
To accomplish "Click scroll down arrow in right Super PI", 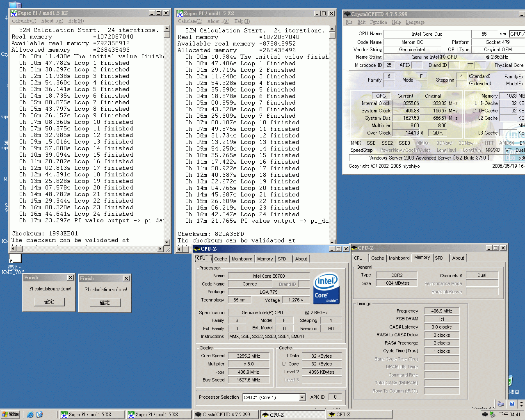I will (x=333, y=243).
